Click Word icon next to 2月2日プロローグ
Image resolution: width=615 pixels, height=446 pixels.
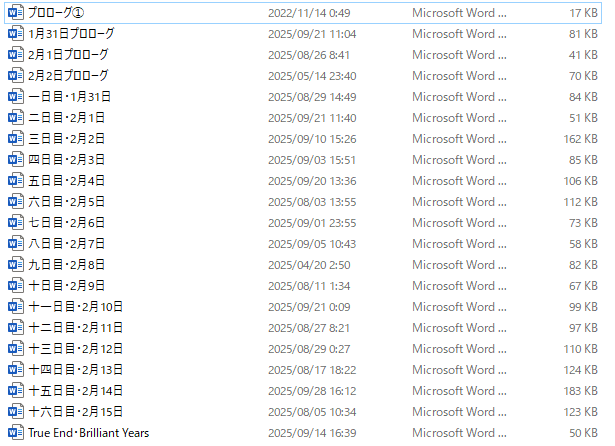pos(15,76)
